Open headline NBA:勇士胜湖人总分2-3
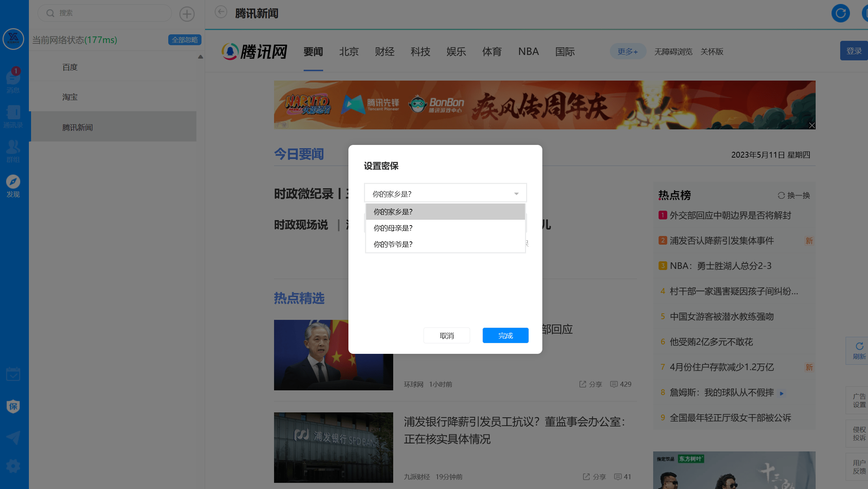The height and width of the screenshot is (489, 868). [x=721, y=266]
